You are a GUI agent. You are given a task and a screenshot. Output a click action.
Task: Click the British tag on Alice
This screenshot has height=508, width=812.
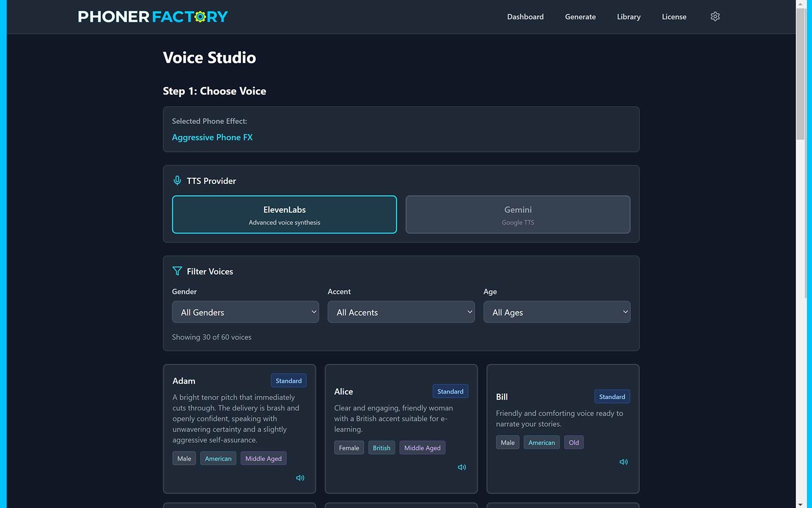click(381, 448)
